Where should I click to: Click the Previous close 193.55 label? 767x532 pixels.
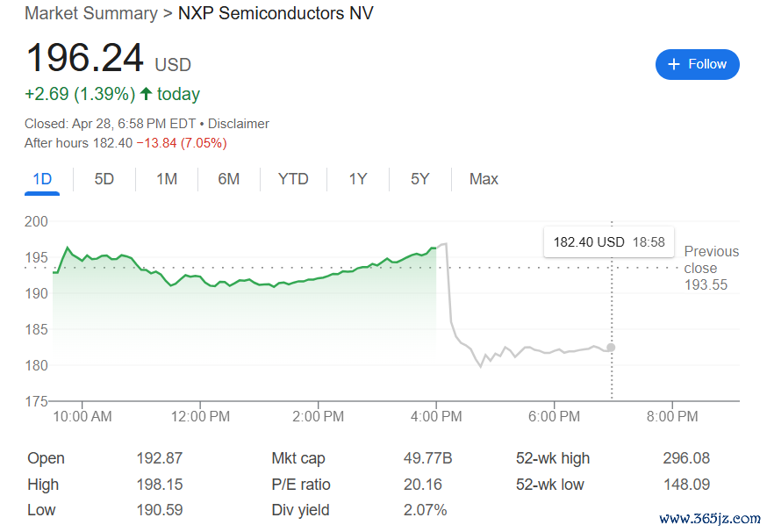click(711, 268)
